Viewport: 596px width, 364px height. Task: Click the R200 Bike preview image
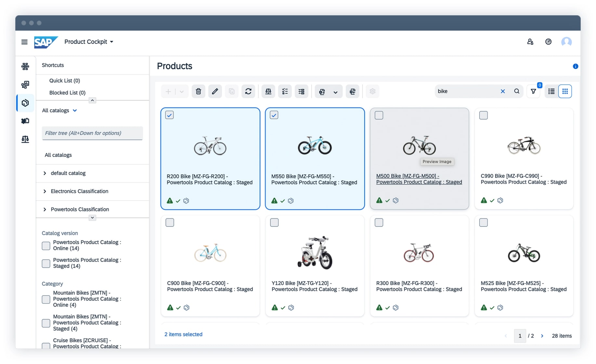click(x=210, y=146)
